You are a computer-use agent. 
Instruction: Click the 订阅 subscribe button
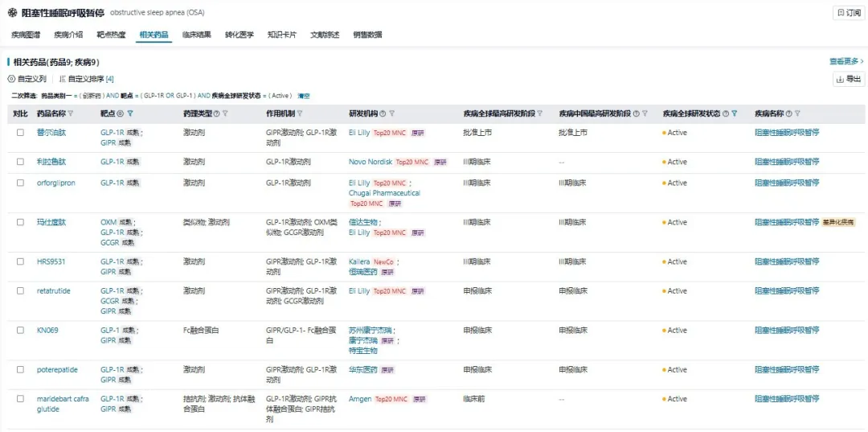click(x=849, y=13)
